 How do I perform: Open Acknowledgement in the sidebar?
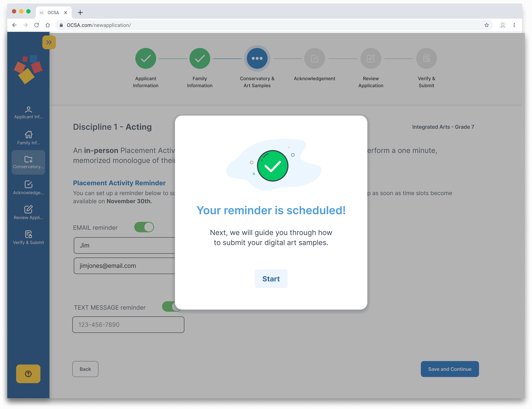coord(28,188)
